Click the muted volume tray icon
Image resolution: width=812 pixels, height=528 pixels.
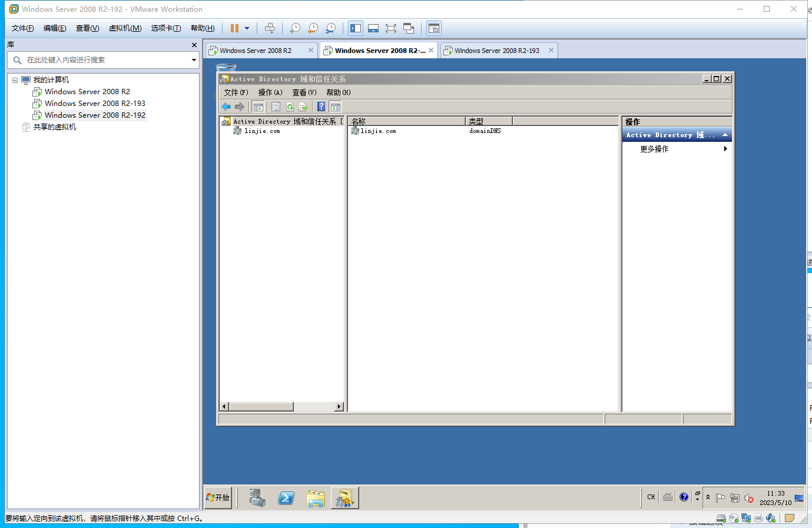[x=749, y=498]
